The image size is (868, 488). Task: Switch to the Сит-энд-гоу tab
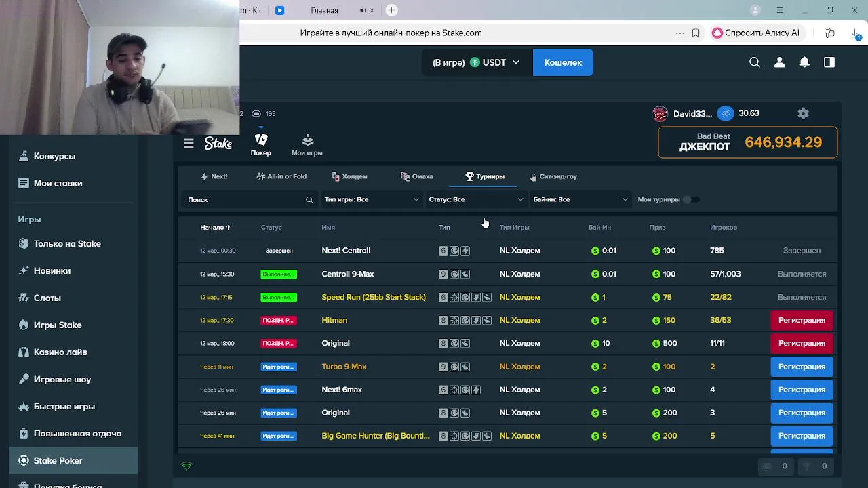(x=553, y=176)
